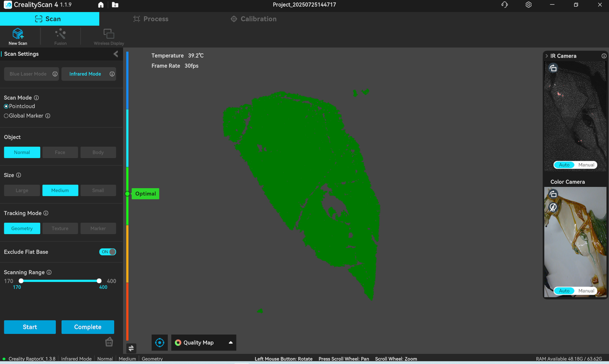Open the Quality Map dropdown
Viewport: 609px width, 364px height.
pos(204,343)
